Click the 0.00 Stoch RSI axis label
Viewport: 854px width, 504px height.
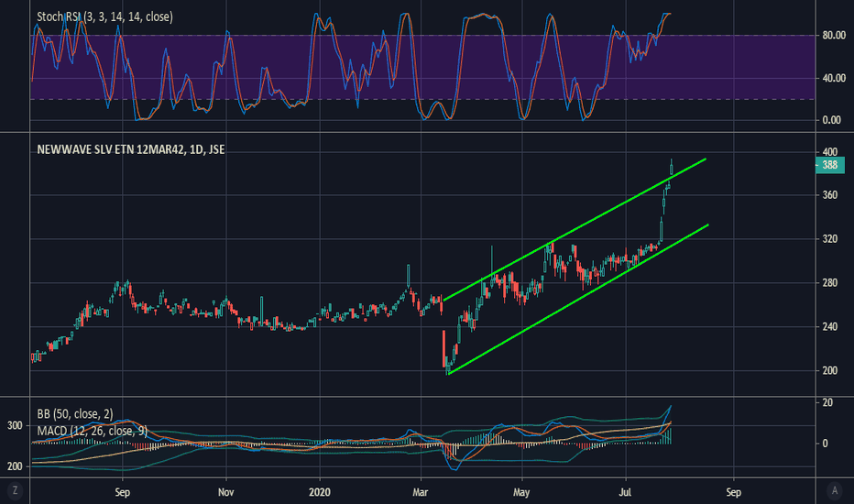832,120
